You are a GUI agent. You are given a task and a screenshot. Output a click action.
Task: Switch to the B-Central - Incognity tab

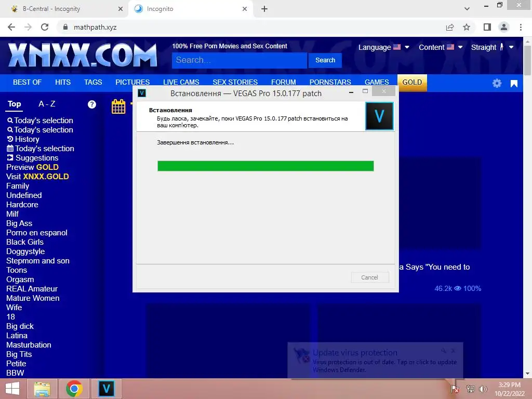click(64, 9)
